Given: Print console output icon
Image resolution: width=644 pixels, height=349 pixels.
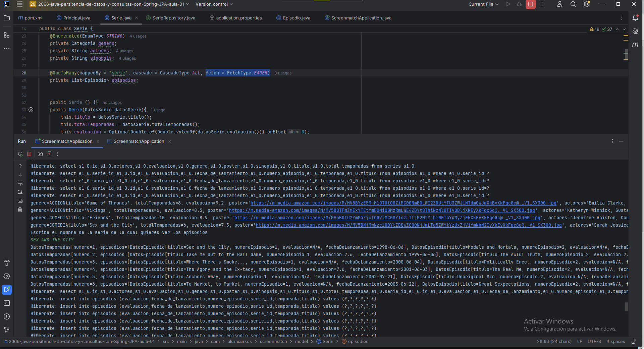Looking at the screenshot, I should [x=20, y=201].
